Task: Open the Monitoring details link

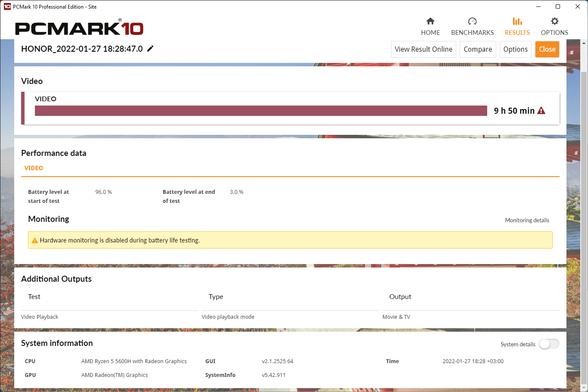Action: 527,220
